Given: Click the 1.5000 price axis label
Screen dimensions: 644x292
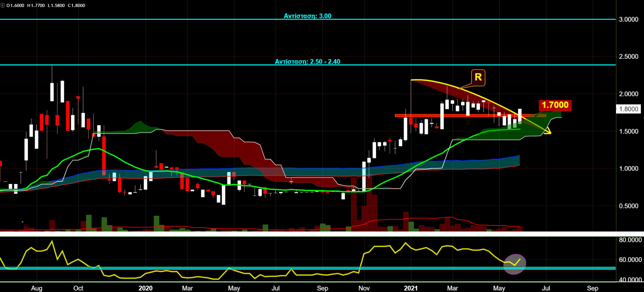Looking at the screenshot, I should point(629,131).
